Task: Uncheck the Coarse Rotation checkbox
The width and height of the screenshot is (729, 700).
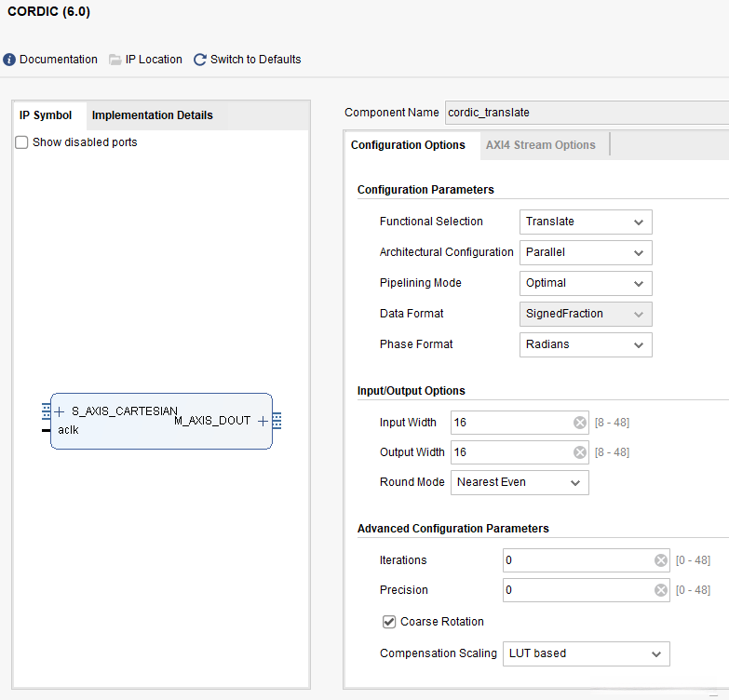Action: (x=389, y=622)
